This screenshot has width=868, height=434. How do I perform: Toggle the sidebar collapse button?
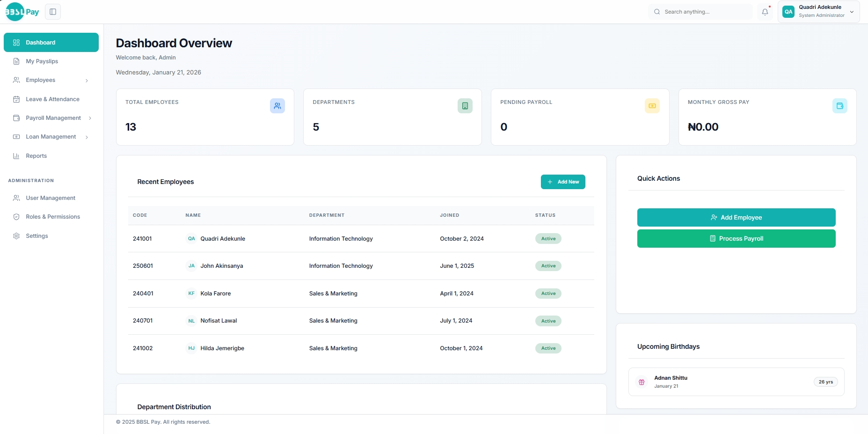click(x=52, y=12)
